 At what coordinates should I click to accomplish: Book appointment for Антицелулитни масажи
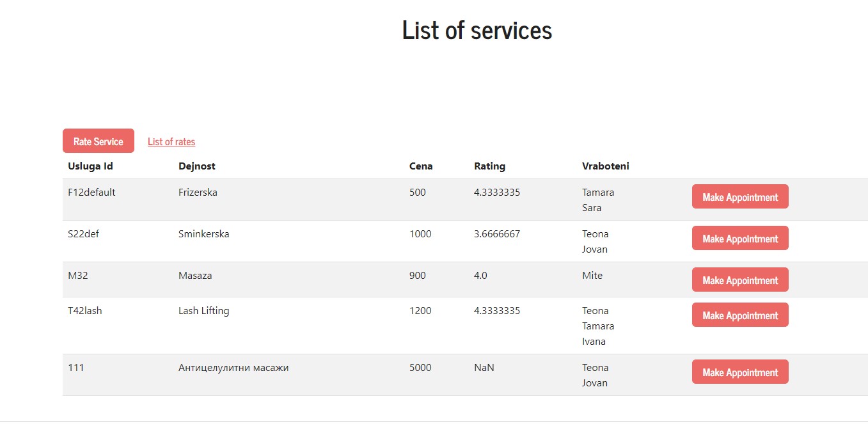pos(740,372)
